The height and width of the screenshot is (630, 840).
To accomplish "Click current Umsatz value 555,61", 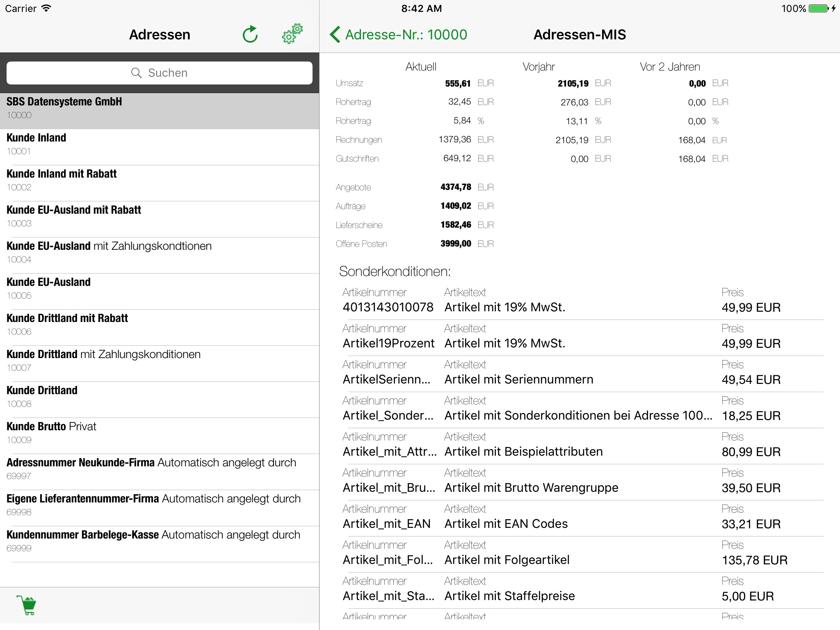I will point(458,84).
